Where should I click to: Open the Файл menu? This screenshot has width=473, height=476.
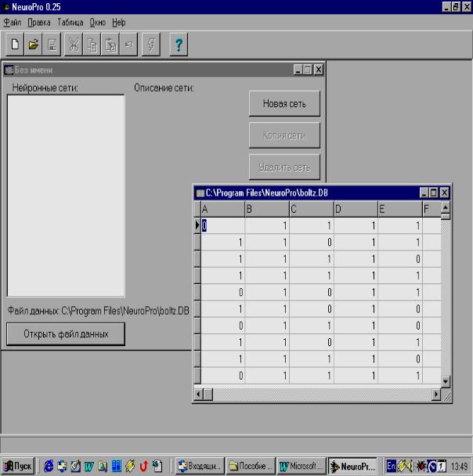(13, 23)
